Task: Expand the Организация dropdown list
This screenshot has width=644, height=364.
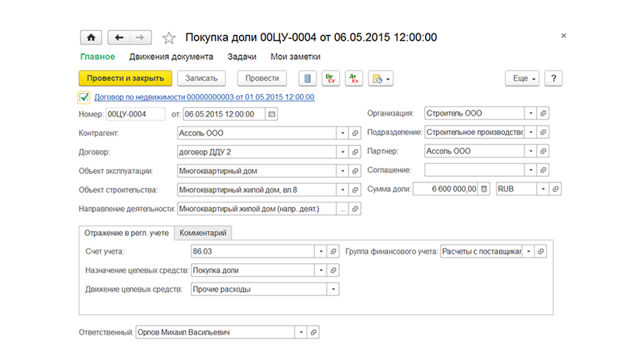Action: [531, 113]
